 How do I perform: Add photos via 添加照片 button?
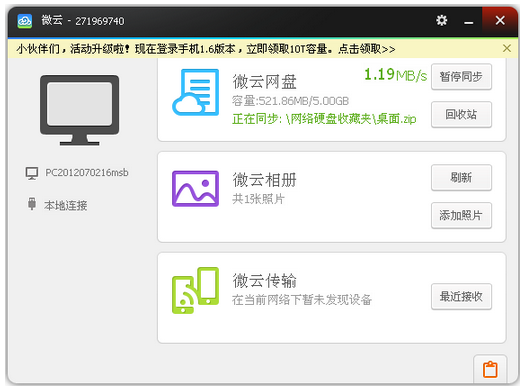click(461, 215)
